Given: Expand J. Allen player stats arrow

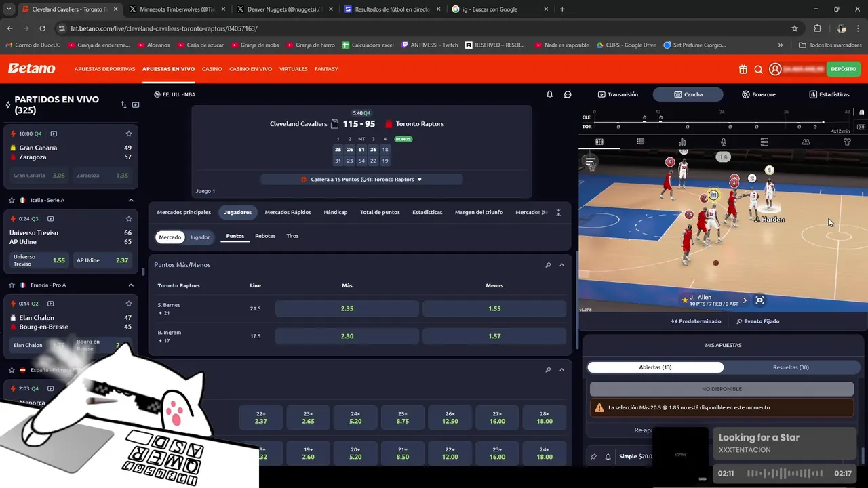Looking at the screenshot, I should [745, 300].
